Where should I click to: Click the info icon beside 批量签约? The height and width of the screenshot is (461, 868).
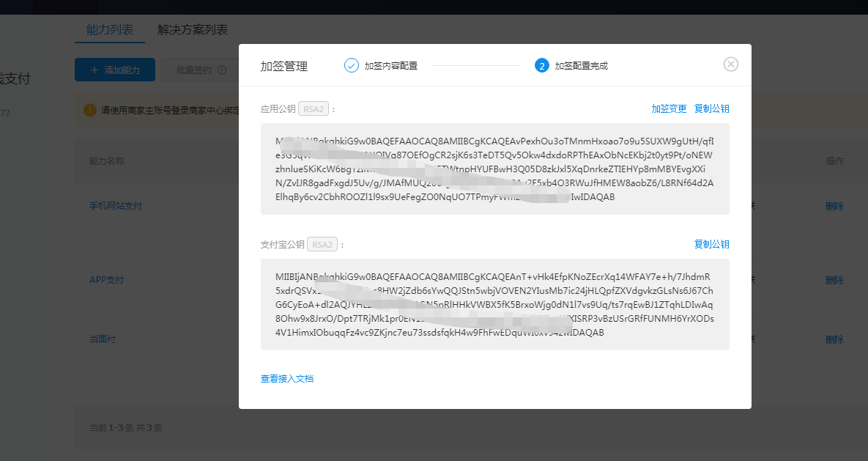pyautogui.click(x=222, y=70)
